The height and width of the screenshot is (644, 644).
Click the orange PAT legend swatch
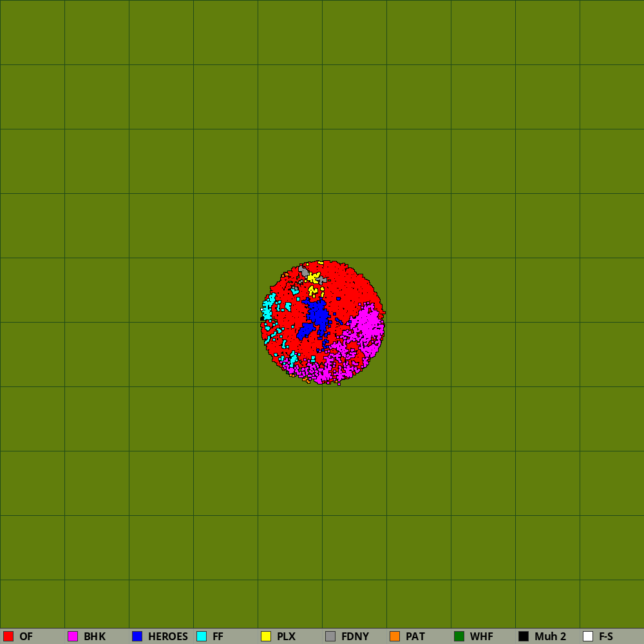[395, 636]
